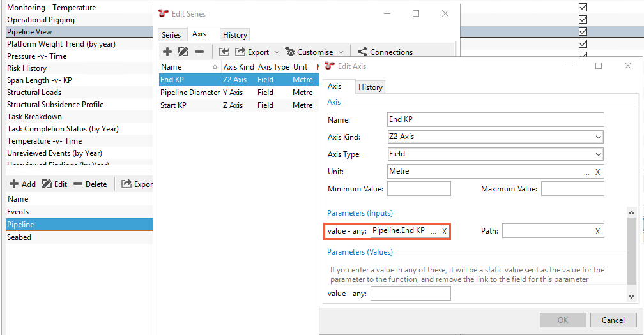Browse for value field with ellipsis
This screenshot has height=335, width=644.
coord(433,232)
